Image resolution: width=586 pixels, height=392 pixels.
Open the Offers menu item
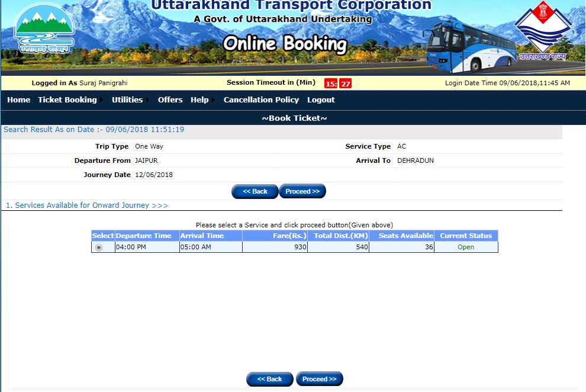coord(170,99)
